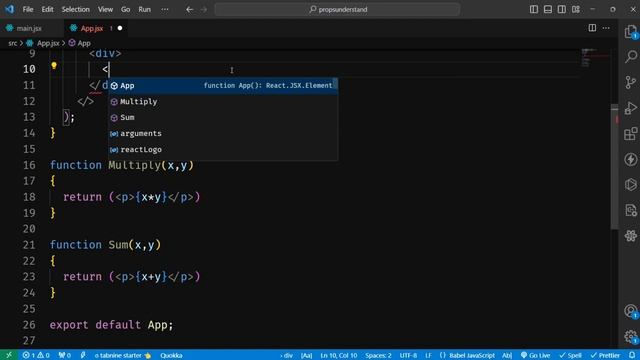This screenshot has width=640, height=360.
Task: Click the [Aa] status bar item
Action: 307,355
